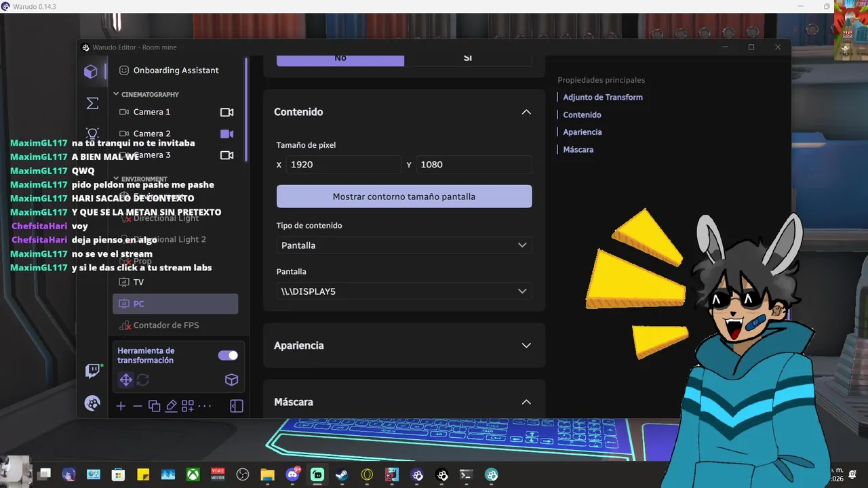Duplicate the selected asset
This screenshot has width=868, height=488.
point(155,406)
